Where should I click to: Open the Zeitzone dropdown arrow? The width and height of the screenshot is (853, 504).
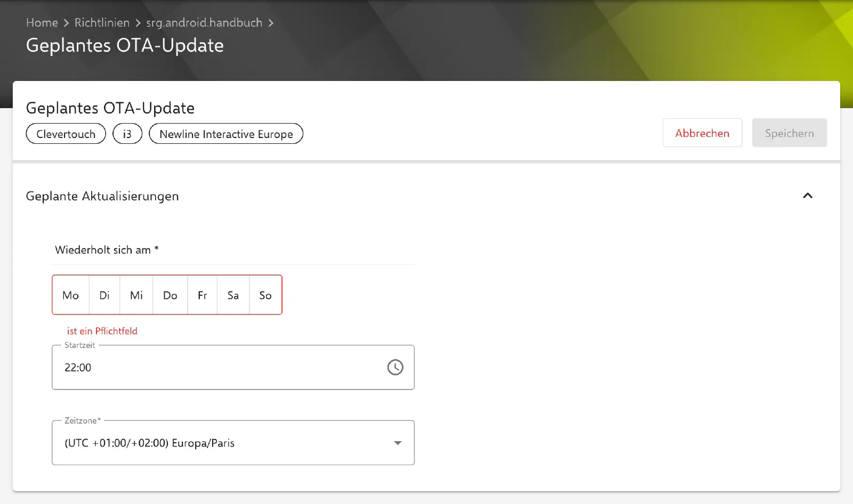(x=398, y=443)
